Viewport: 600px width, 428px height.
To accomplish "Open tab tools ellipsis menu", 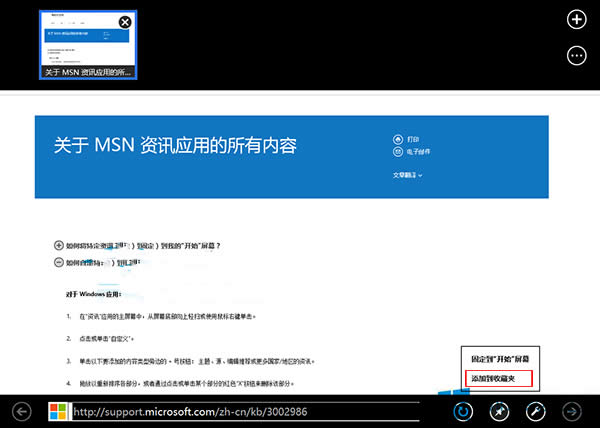I will pyautogui.click(x=576, y=56).
